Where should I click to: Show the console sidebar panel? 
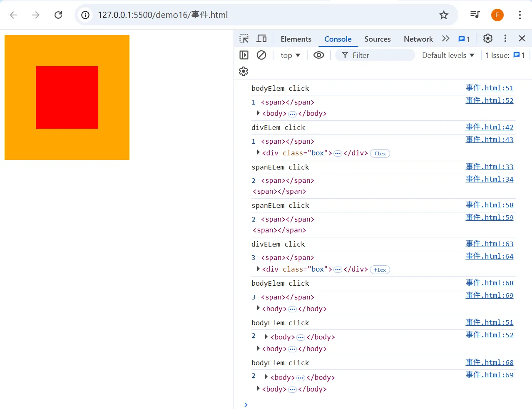pyautogui.click(x=244, y=55)
